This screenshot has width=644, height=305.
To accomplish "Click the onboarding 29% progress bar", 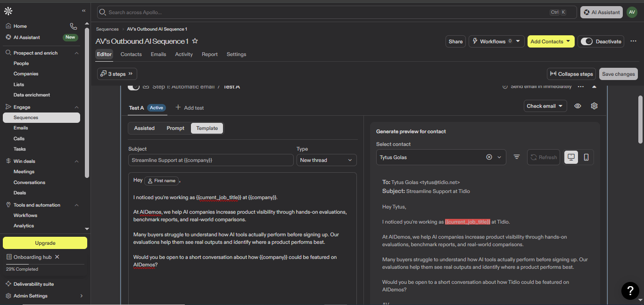I will tap(45, 265).
